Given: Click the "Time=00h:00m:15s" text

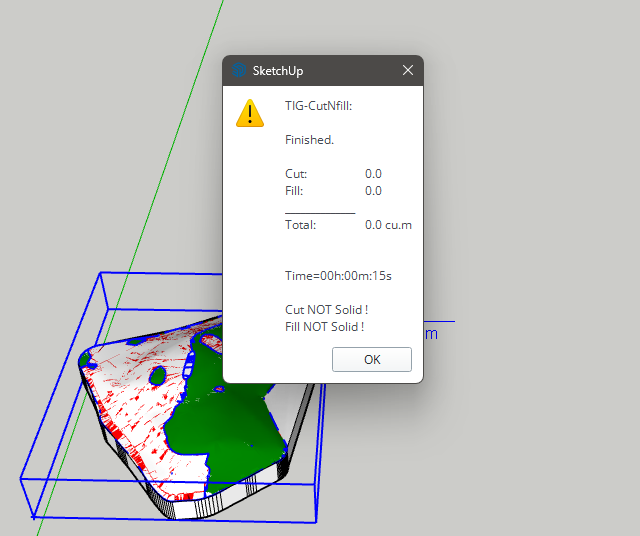Looking at the screenshot, I should coord(338,276).
